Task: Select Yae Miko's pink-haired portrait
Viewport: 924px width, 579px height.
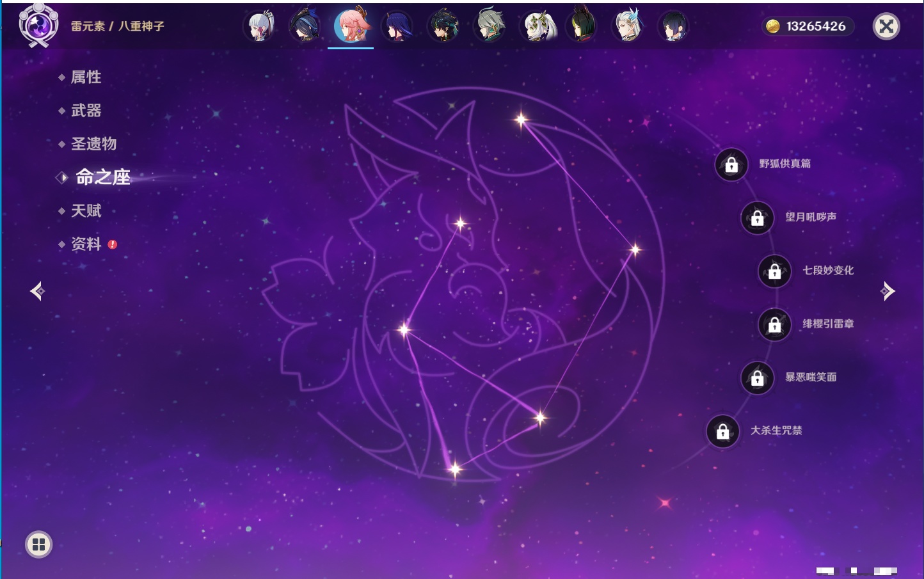Action: (x=351, y=26)
